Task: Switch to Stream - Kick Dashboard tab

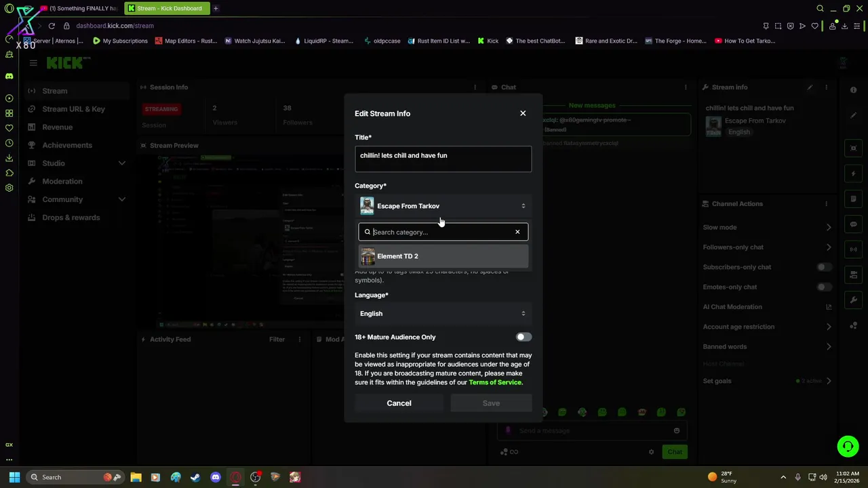Action: point(167,8)
